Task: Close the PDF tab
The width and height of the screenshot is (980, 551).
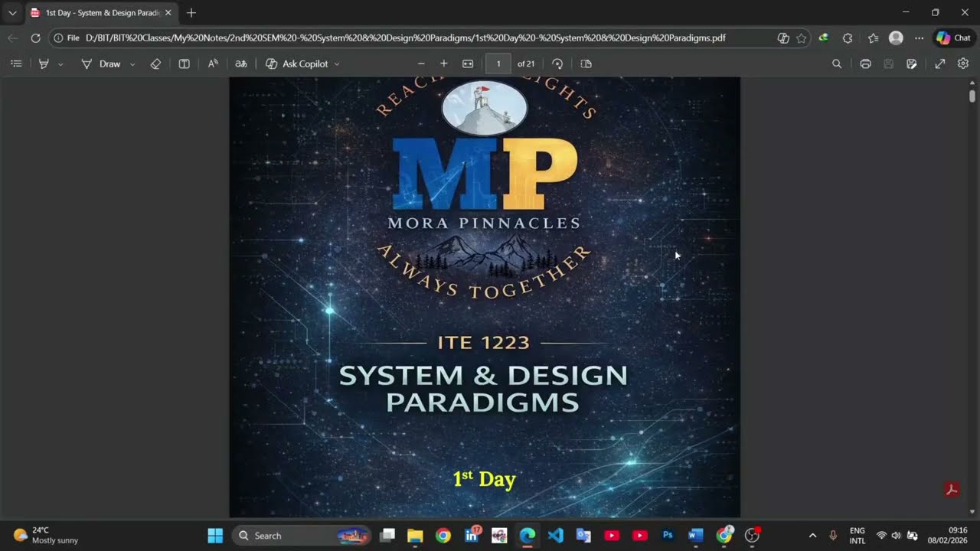Action: point(168,13)
